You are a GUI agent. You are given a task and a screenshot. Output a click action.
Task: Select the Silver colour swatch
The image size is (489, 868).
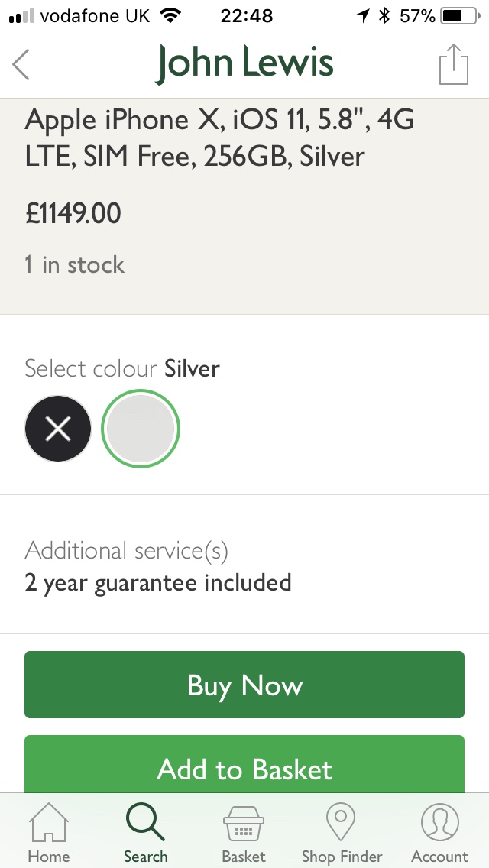pyautogui.click(x=142, y=429)
